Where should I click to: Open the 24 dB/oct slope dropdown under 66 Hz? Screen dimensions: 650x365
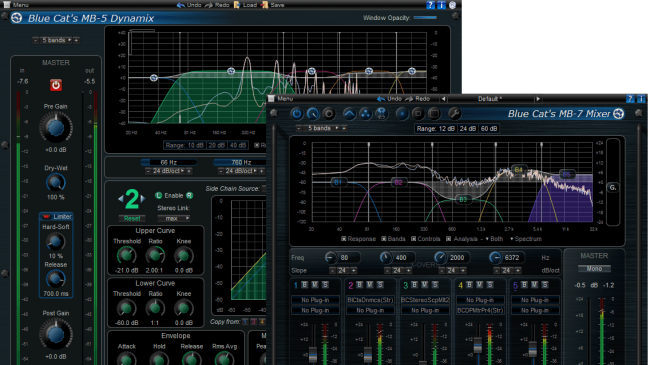point(168,171)
